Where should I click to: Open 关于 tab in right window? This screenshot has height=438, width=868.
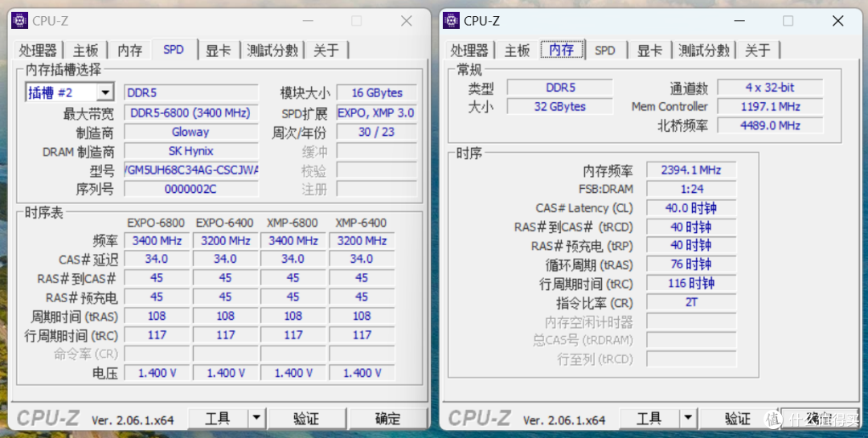coord(757,51)
